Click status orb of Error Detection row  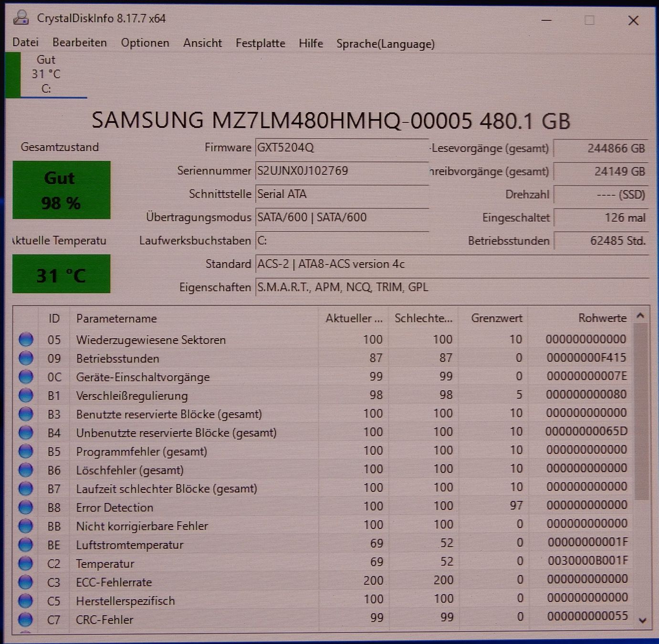coord(26,507)
